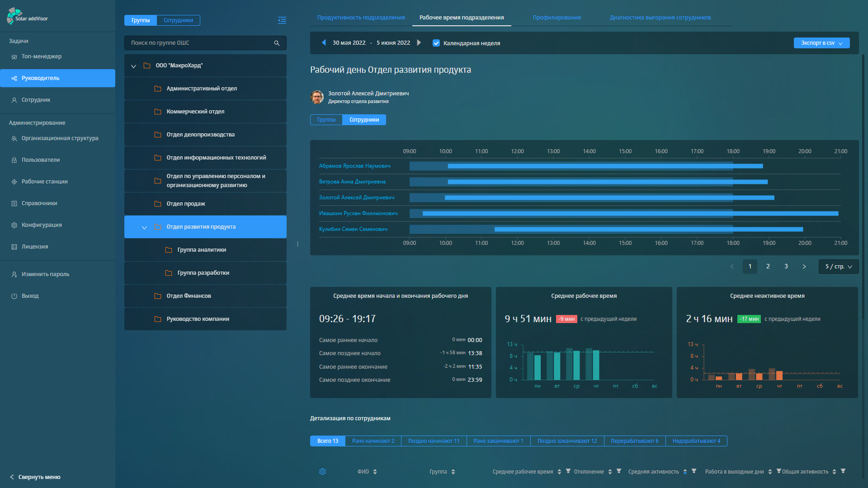868x488 pixels.
Task: Open Рабочие станции in sidebar
Action: [x=44, y=182]
